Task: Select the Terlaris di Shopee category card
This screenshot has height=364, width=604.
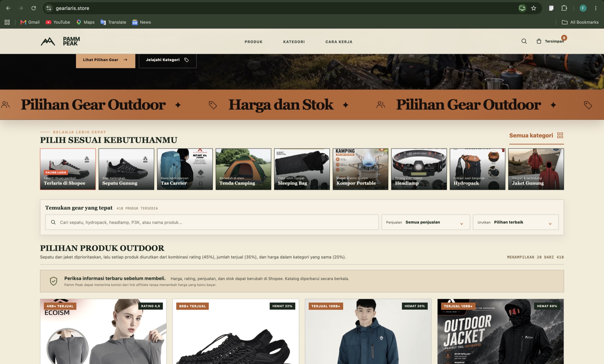Action: point(68,169)
